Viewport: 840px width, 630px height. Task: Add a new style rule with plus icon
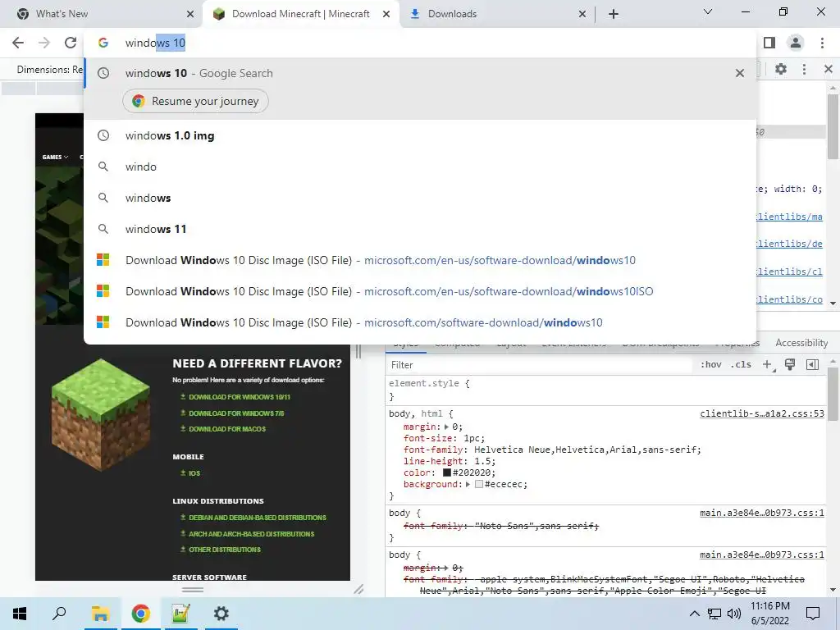tap(768, 365)
